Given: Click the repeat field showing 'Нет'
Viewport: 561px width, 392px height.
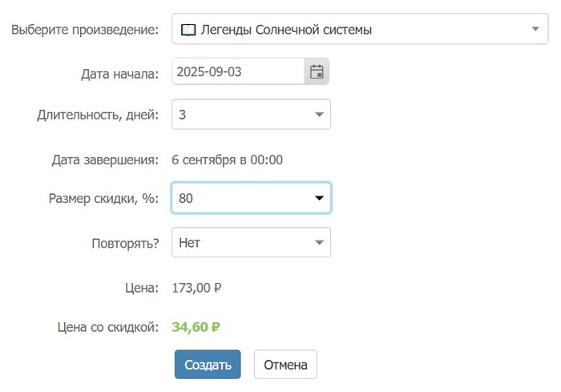Looking at the screenshot, I should pos(240,242).
